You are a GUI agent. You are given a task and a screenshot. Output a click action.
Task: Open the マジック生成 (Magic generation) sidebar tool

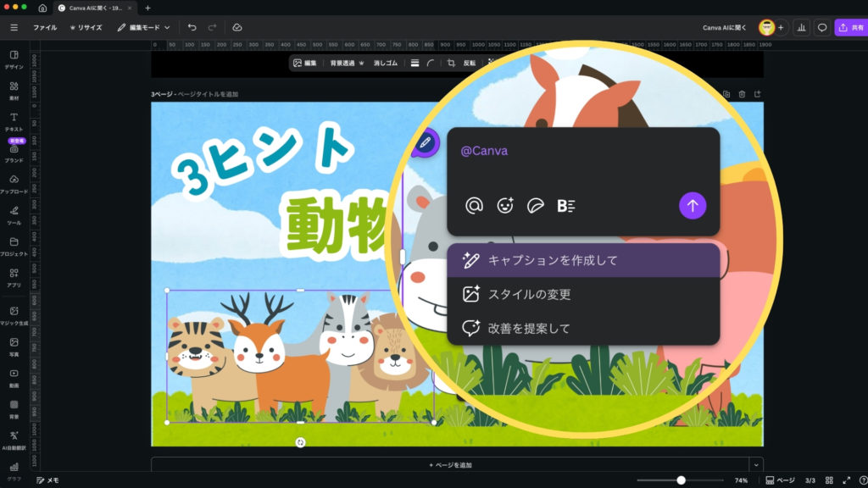14,315
